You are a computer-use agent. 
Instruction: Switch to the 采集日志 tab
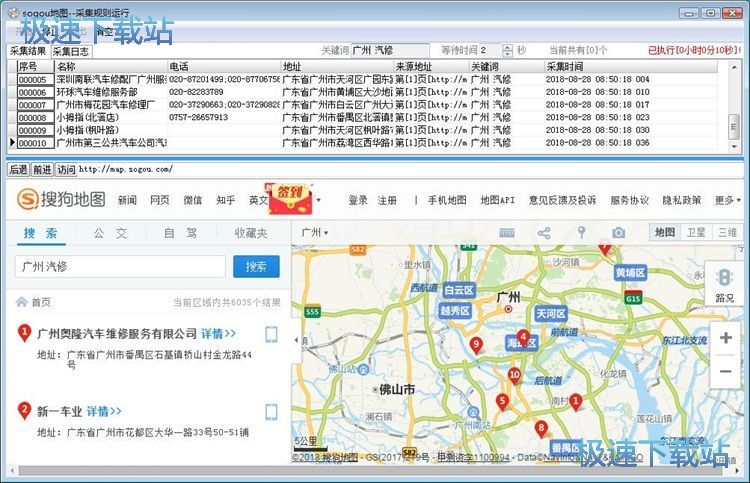[x=72, y=51]
